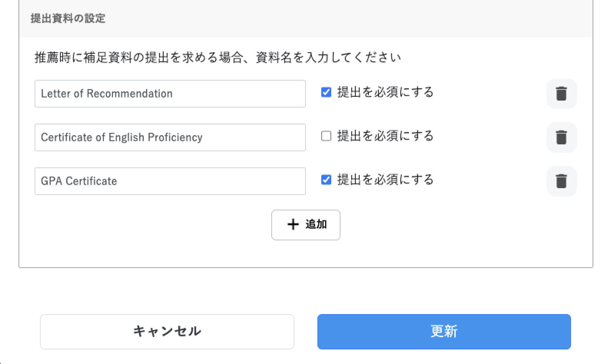Click the キャンセル button
The width and height of the screenshot is (611, 364).
(x=167, y=332)
